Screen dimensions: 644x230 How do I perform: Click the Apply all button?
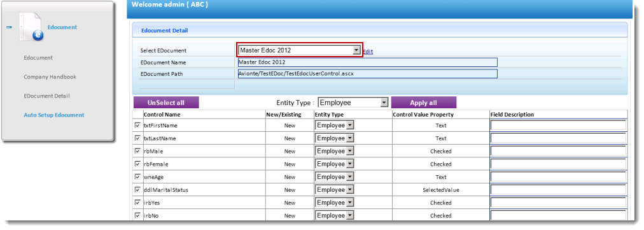pyautogui.click(x=423, y=103)
